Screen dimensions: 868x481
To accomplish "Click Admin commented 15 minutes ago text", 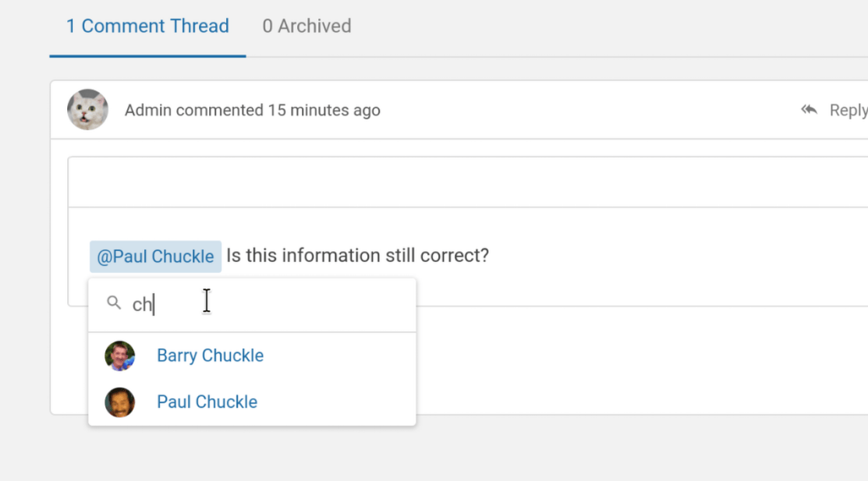I will 252,110.
